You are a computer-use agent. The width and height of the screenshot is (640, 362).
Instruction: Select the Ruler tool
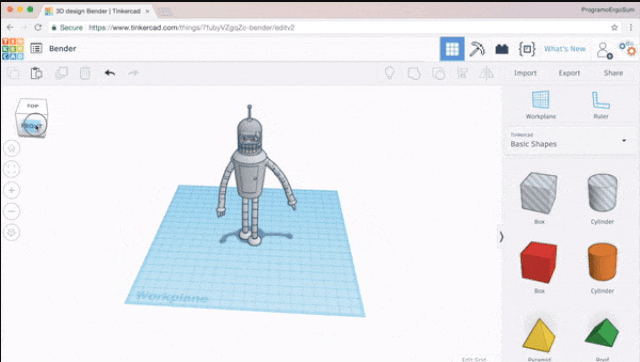[x=601, y=105]
